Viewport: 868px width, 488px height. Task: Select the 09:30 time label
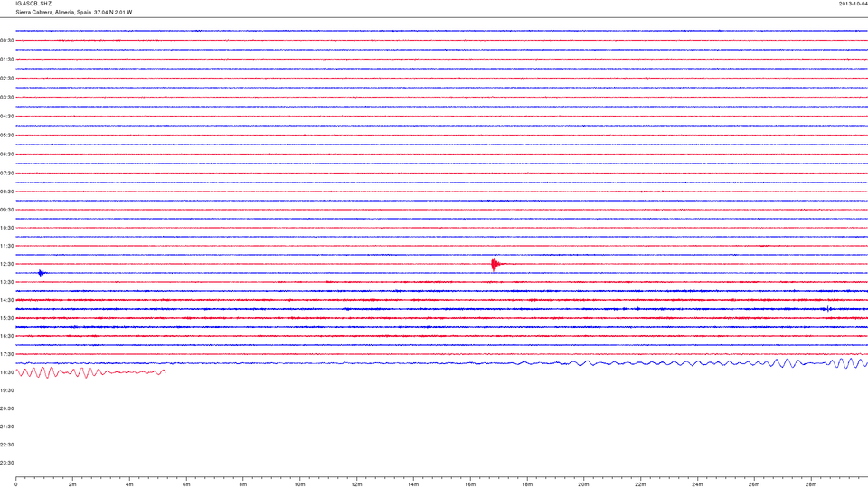(7, 210)
